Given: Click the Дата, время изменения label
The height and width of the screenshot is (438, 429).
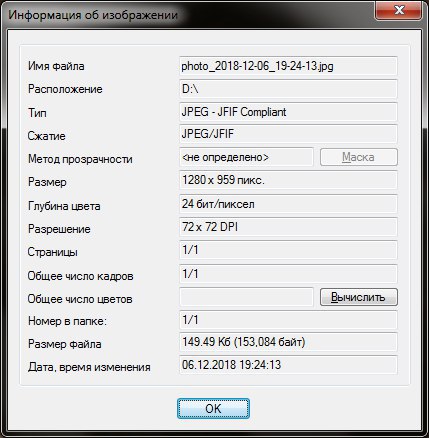Looking at the screenshot, I should (89, 367).
